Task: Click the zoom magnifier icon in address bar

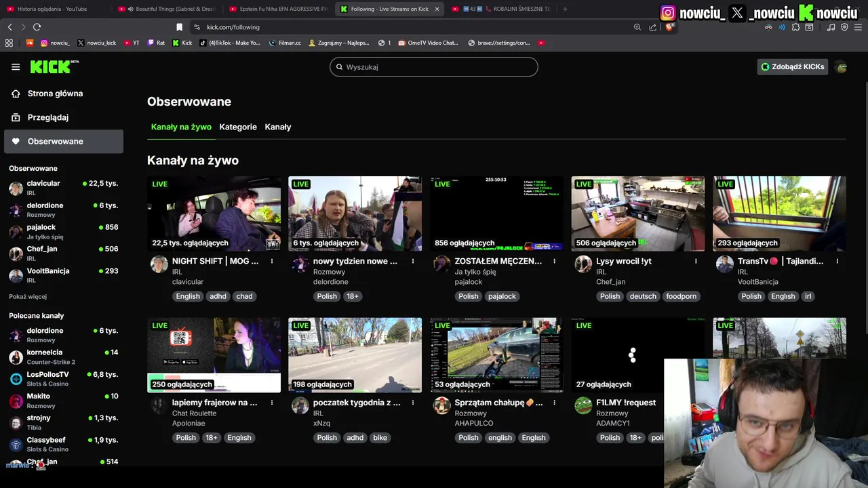Action: 637,27
